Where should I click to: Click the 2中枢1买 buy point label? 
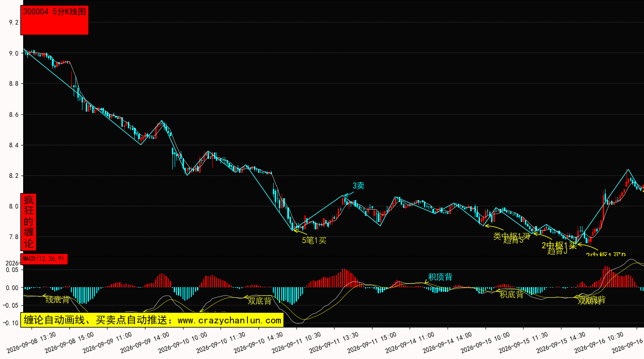(559, 246)
